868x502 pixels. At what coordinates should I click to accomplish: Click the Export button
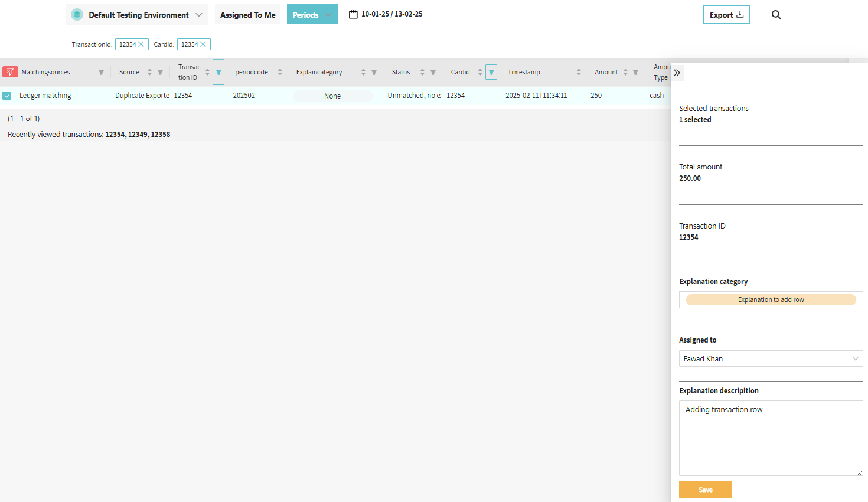click(x=727, y=15)
